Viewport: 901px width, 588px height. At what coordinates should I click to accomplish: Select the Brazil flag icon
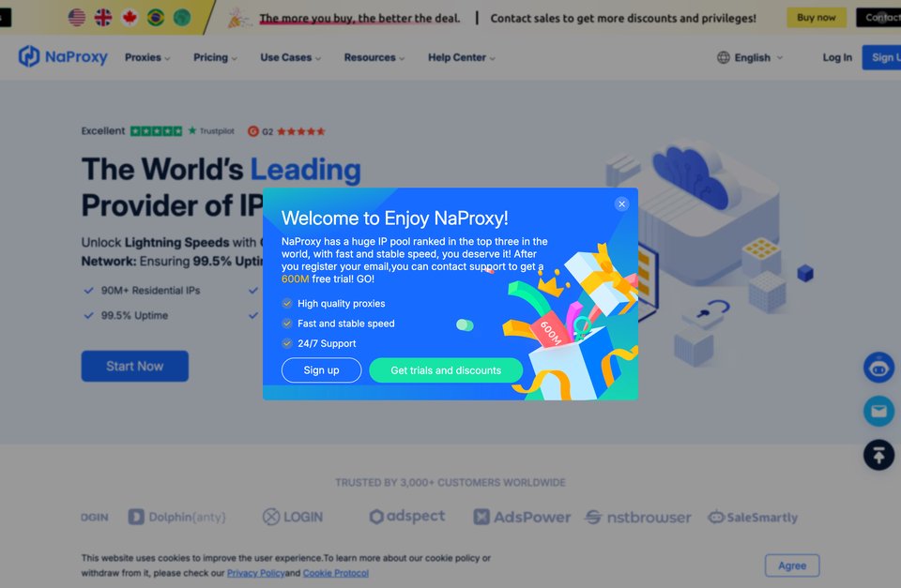[156, 17]
